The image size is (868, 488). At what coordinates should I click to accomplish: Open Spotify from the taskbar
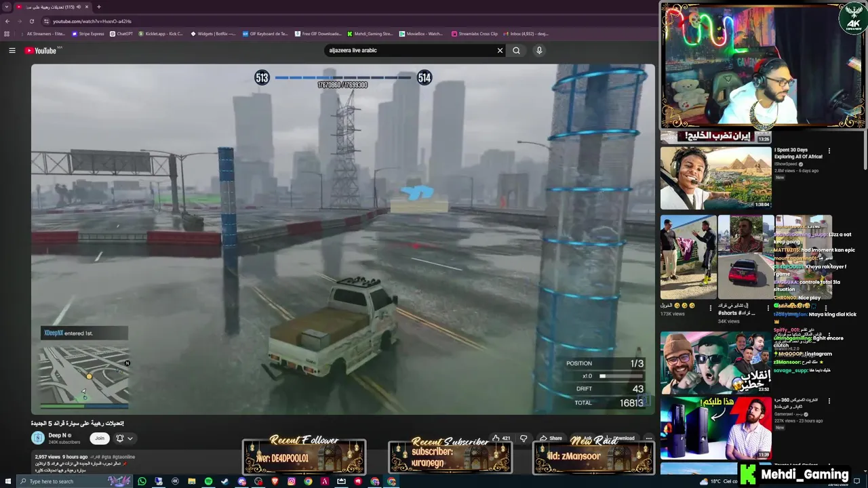pos(208,481)
